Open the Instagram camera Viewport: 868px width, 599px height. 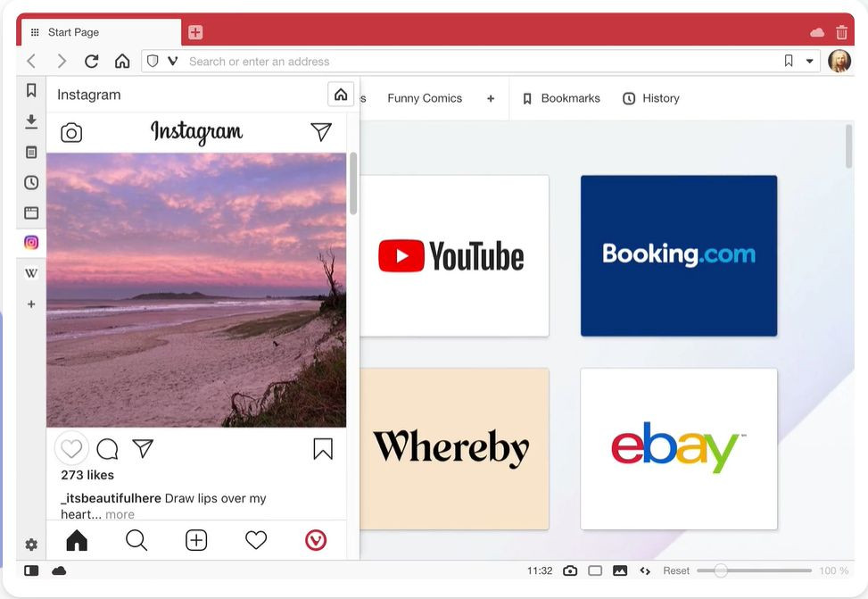pos(71,133)
